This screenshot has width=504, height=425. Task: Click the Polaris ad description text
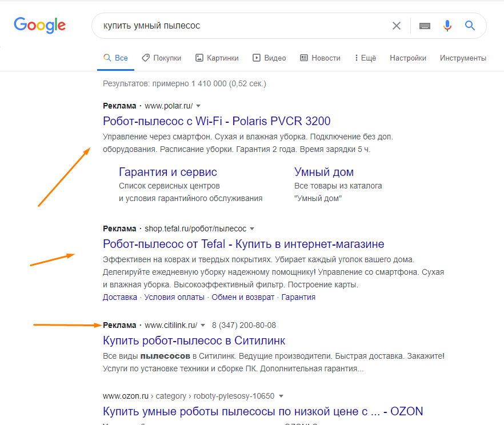coord(248,143)
